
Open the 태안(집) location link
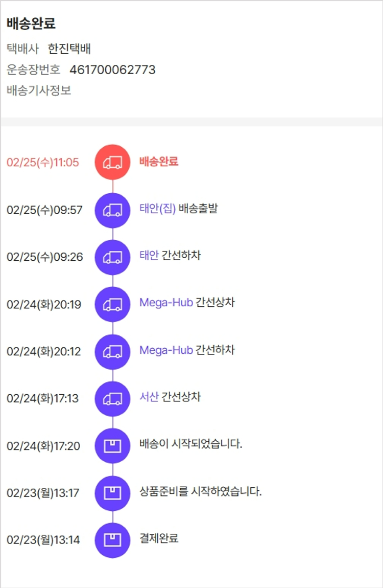(x=157, y=209)
